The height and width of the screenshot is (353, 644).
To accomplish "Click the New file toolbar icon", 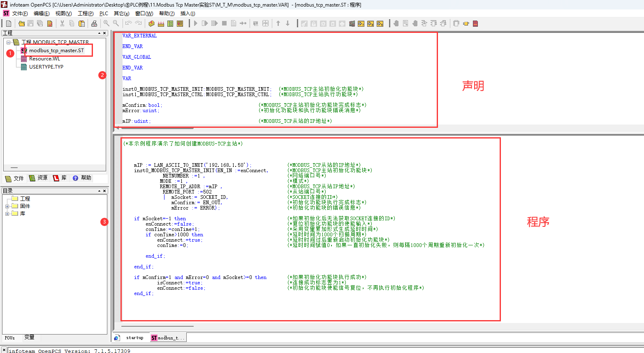I will pos(9,23).
